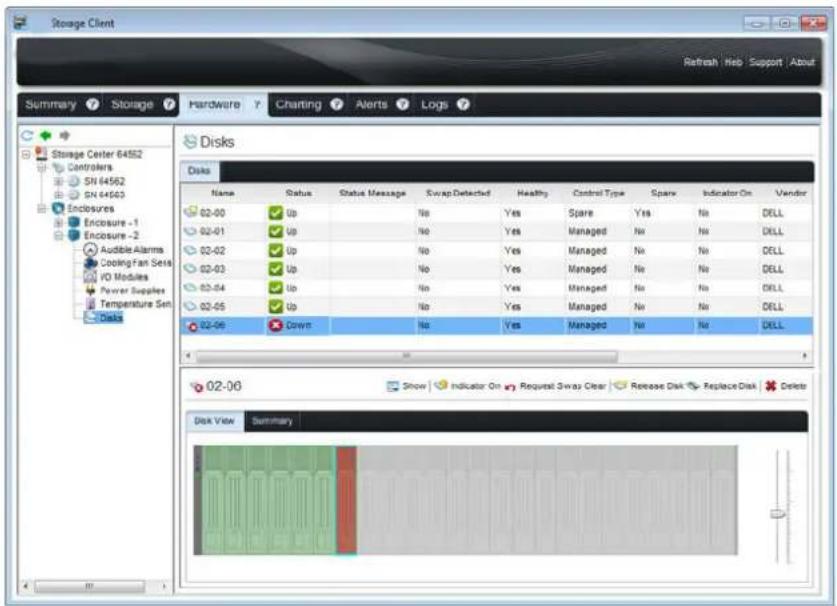Click the tree pane horizontal scrollbar

click(89, 586)
